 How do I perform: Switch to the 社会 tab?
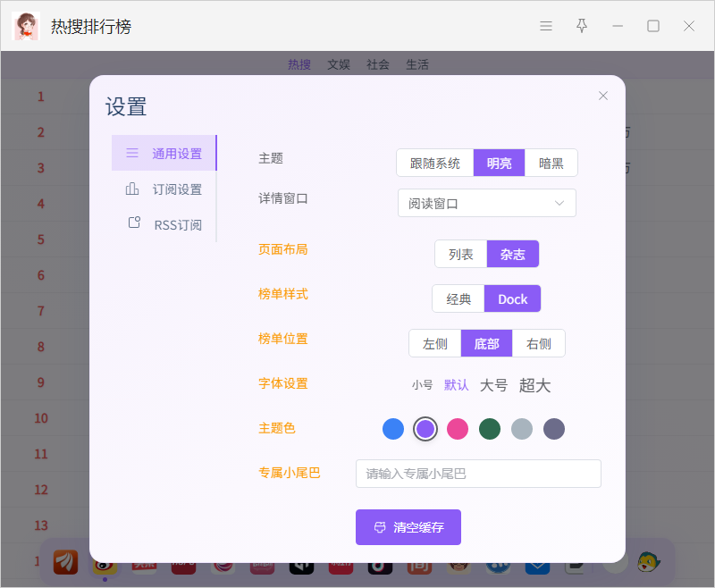377,64
